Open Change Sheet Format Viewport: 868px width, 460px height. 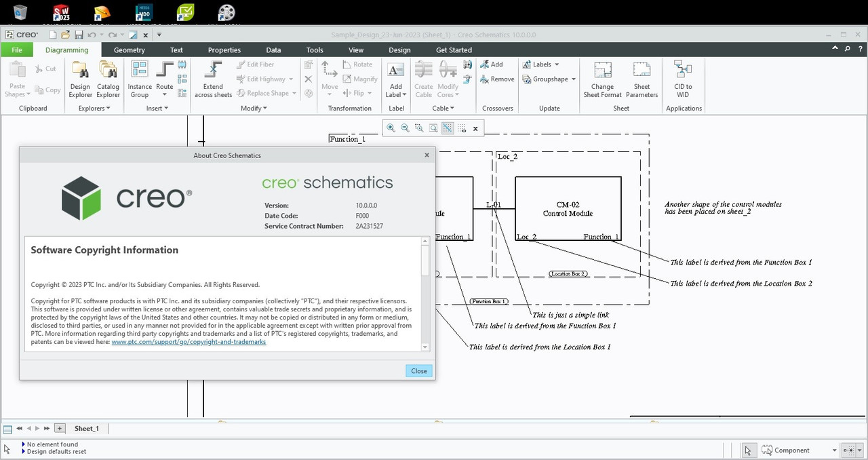(602, 79)
